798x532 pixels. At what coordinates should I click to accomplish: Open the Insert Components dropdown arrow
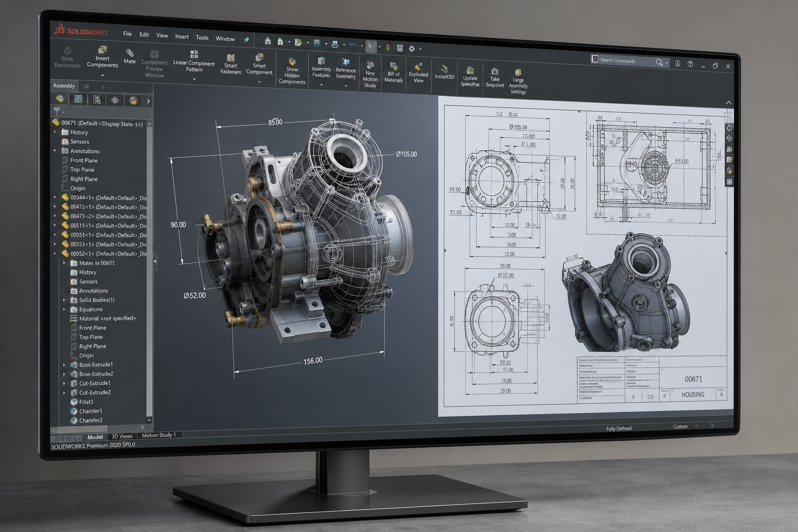(102, 75)
